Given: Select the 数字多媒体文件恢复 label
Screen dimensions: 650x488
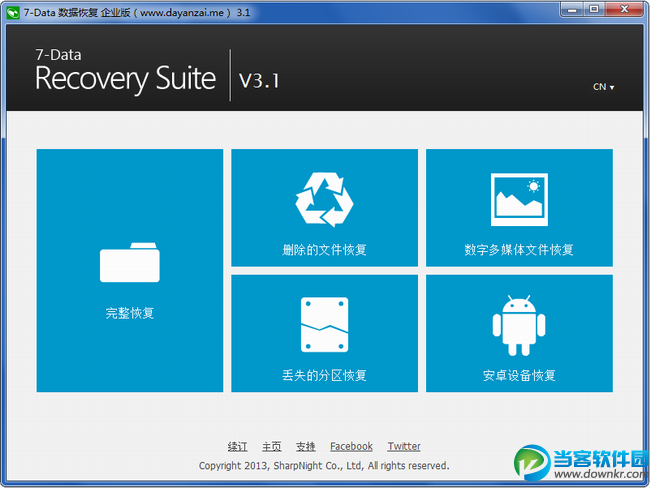Looking at the screenshot, I should (x=519, y=250).
